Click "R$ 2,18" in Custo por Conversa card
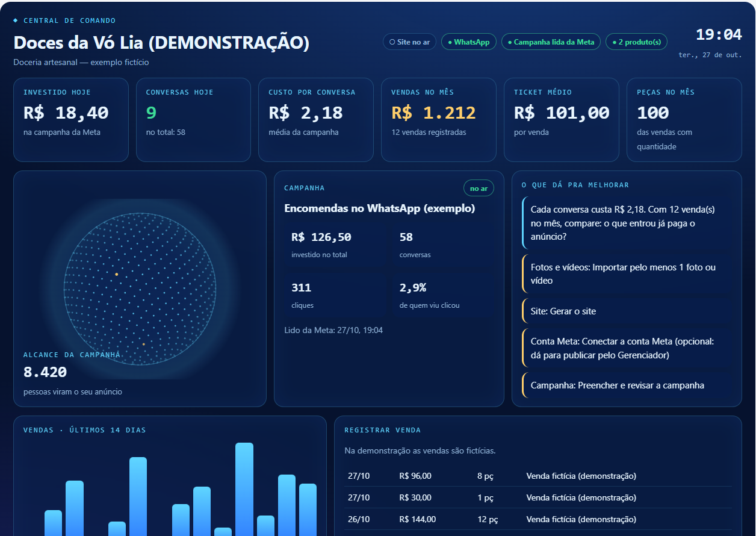The height and width of the screenshot is (536, 756). [306, 113]
